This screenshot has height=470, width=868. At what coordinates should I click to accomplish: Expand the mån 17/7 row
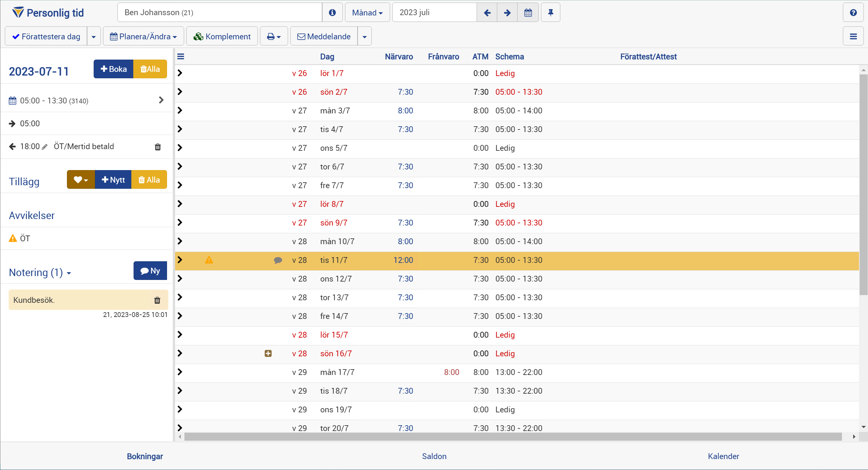(x=180, y=372)
